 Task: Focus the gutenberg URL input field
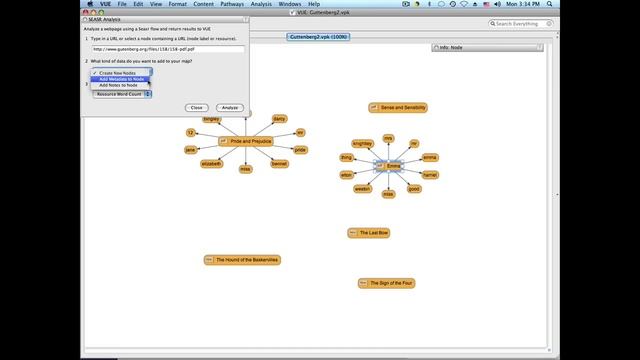(x=168, y=49)
